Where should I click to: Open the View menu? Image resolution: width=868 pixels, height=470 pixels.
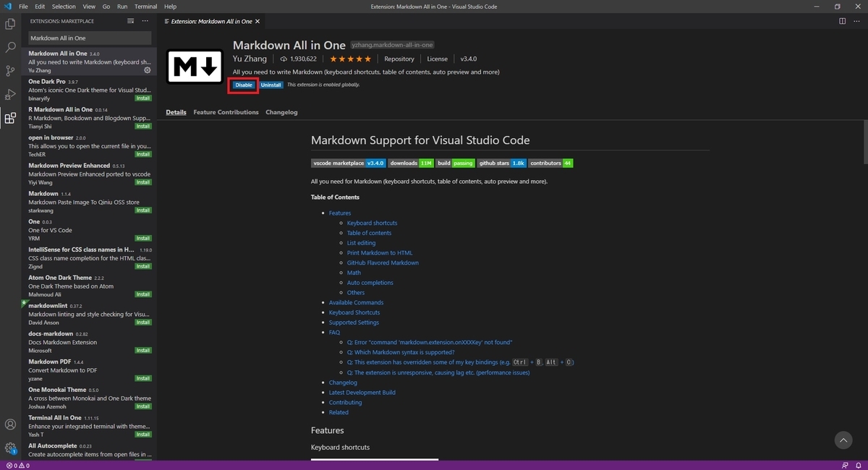click(x=88, y=6)
